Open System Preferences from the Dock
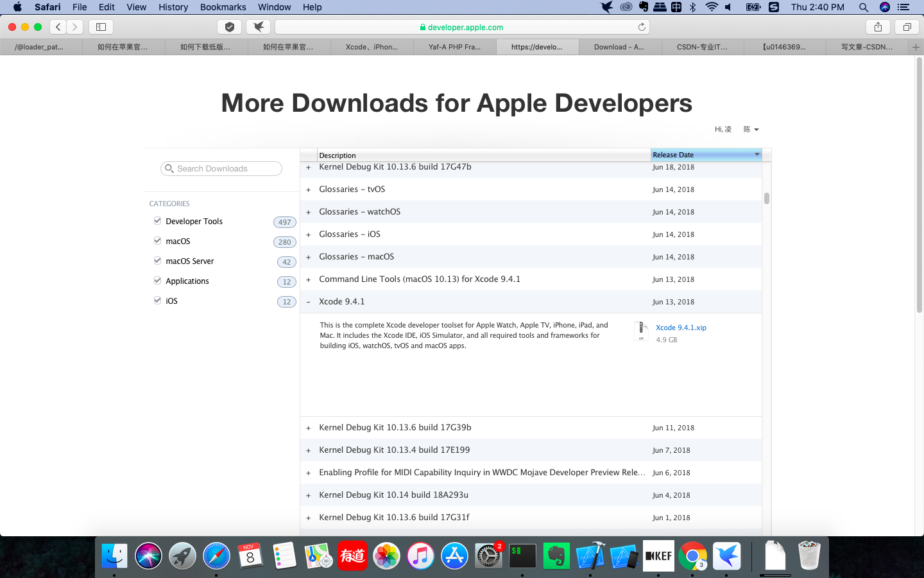This screenshot has height=578, width=924. pyautogui.click(x=488, y=556)
